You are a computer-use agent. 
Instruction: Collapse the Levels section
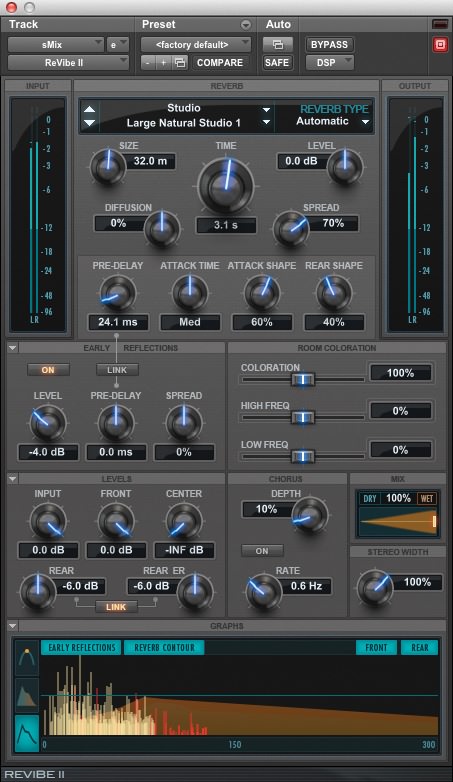click(12, 479)
